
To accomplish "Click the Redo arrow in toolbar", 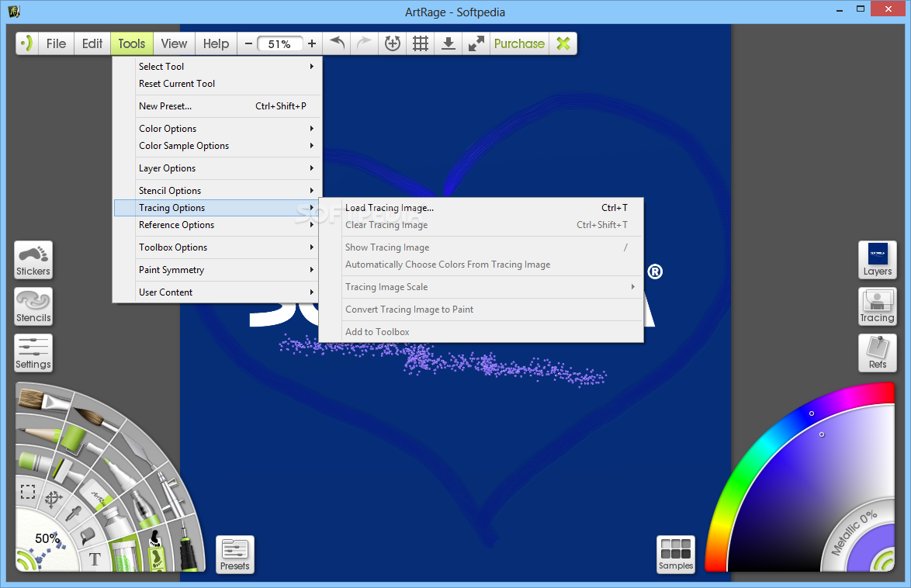I will click(364, 43).
